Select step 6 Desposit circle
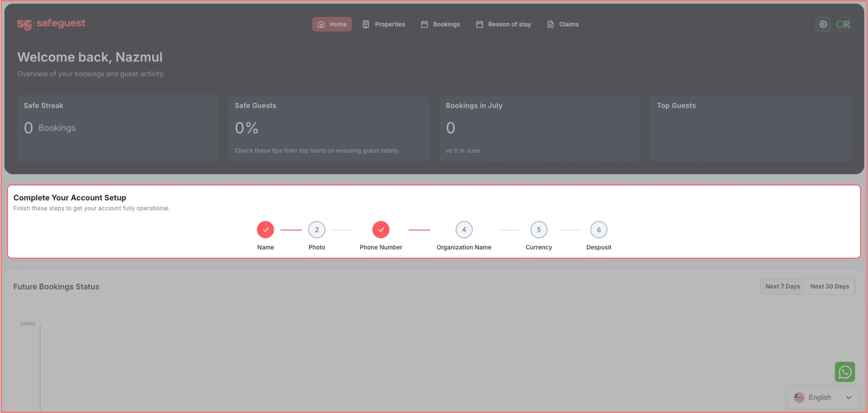 [598, 230]
